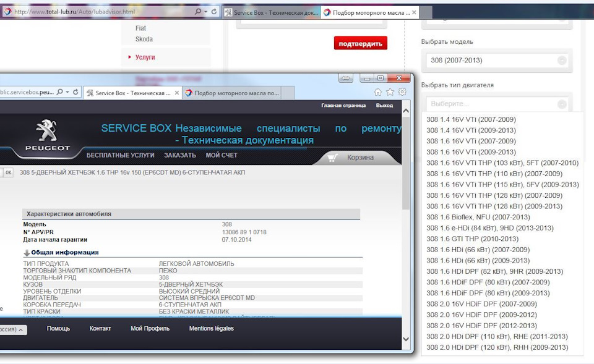The width and height of the screenshot is (594, 364).
Task: Open the 'Услуги' sidebar menu item
Action: point(145,57)
